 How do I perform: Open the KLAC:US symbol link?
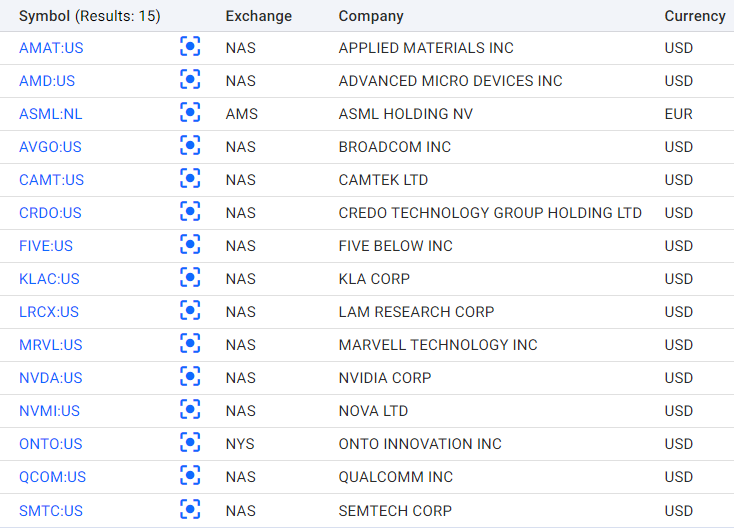(49, 279)
